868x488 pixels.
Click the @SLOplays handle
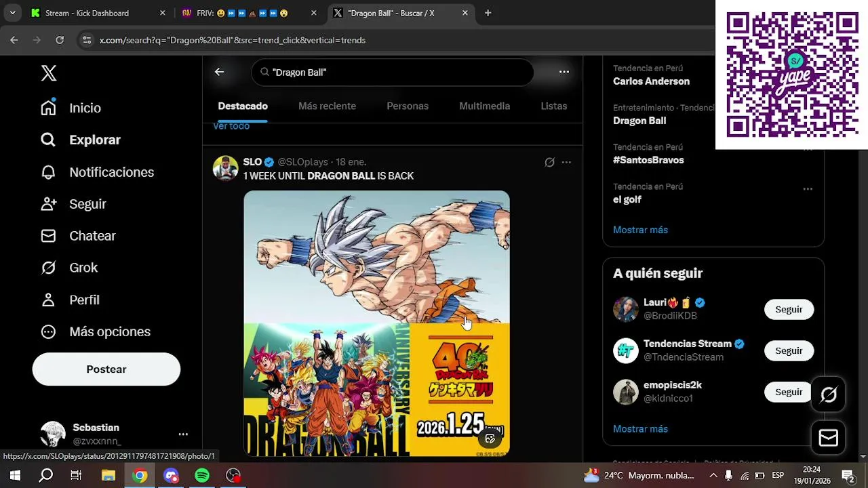click(302, 162)
